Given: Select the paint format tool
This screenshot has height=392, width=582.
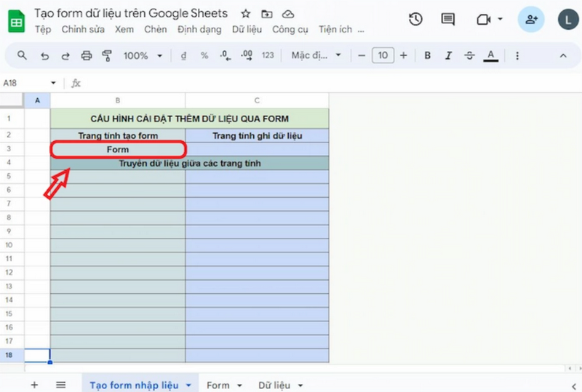Looking at the screenshot, I should click(x=108, y=56).
